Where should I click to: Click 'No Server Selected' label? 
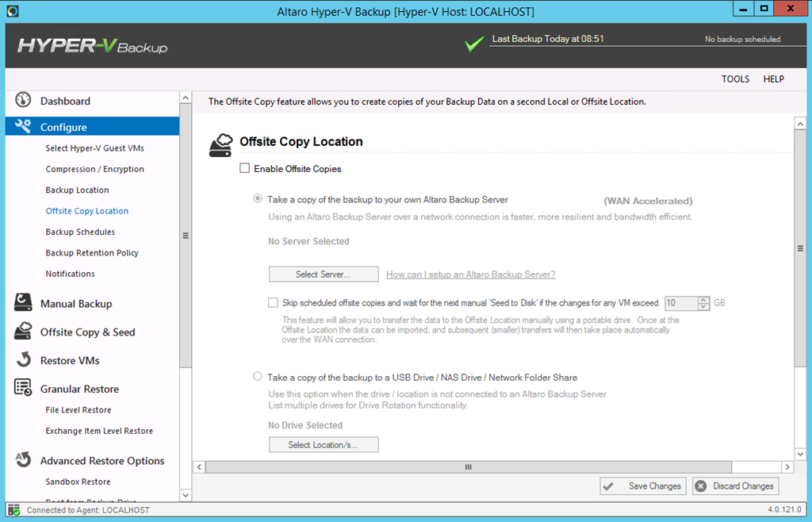[x=308, y=241]
